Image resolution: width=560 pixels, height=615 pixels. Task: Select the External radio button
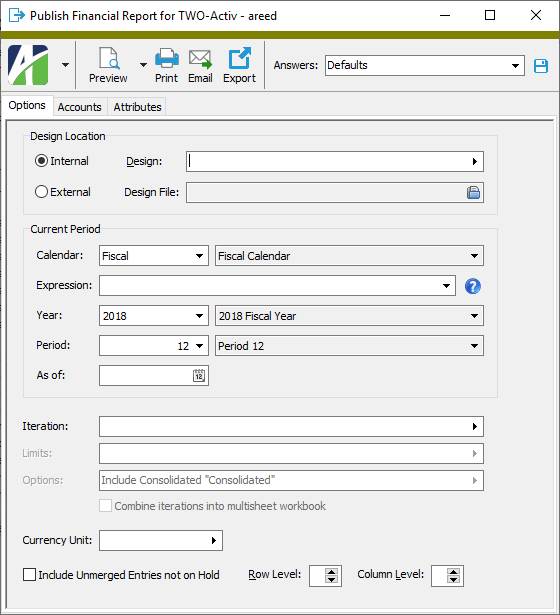pyautogui.click(x=41, y=192)
